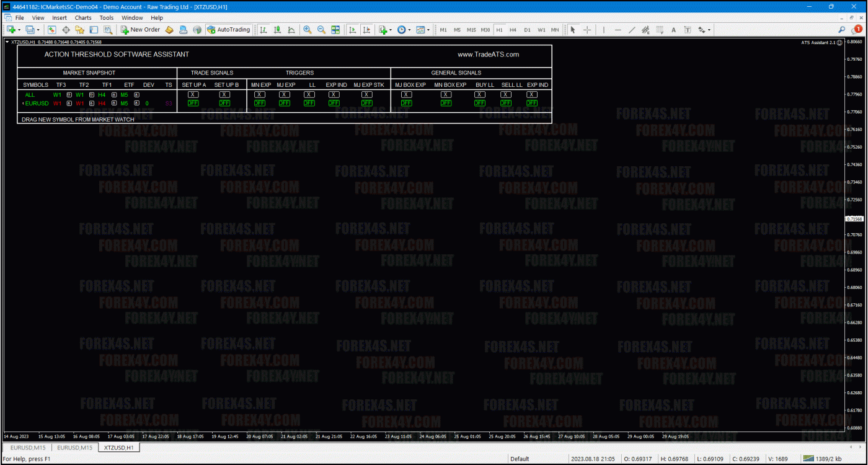The image size is (868, 465).
Task: Switch chart to H4 timeframe
Action: point(513,30)
